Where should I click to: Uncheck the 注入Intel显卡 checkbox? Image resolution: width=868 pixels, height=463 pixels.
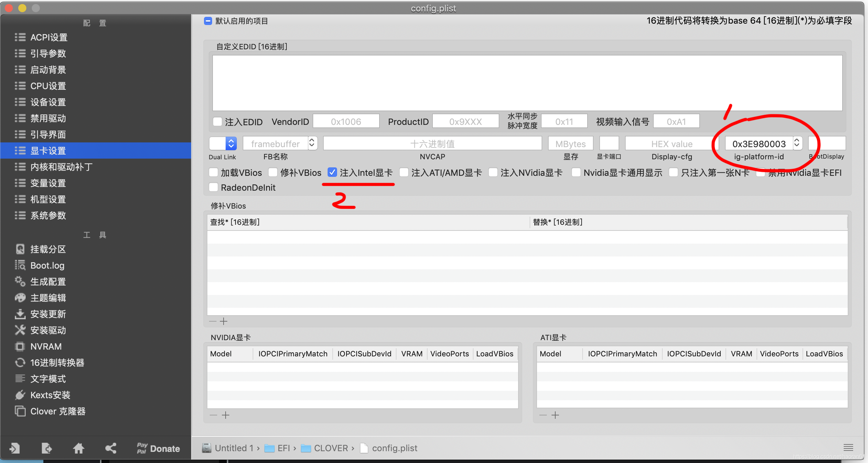[x=332, y=172]
